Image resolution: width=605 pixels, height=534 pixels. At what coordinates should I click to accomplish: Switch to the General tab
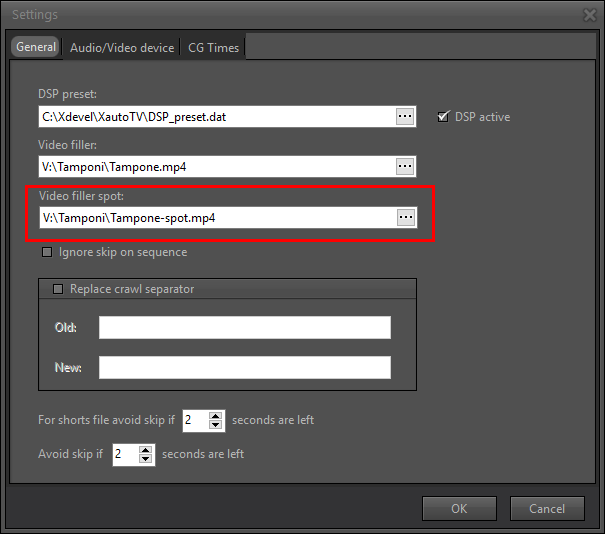[x=35, y=47]
